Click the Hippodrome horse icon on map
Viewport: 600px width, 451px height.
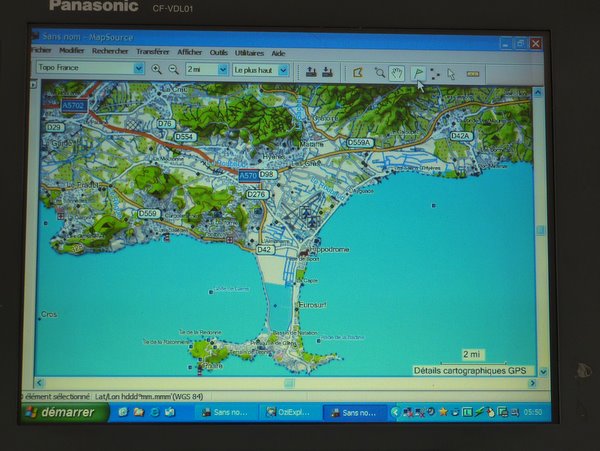(x=305, y=252)
